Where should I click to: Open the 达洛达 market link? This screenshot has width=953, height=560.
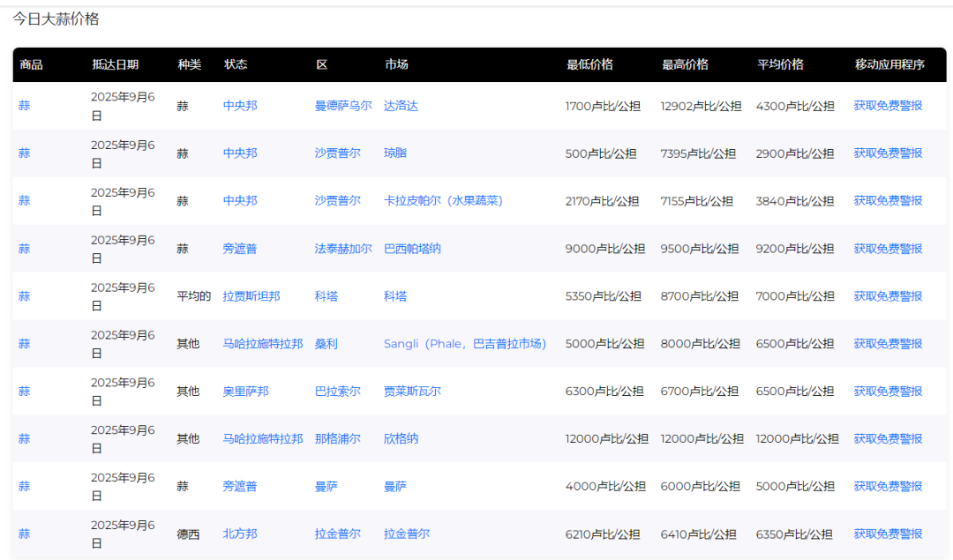[401, 106]
